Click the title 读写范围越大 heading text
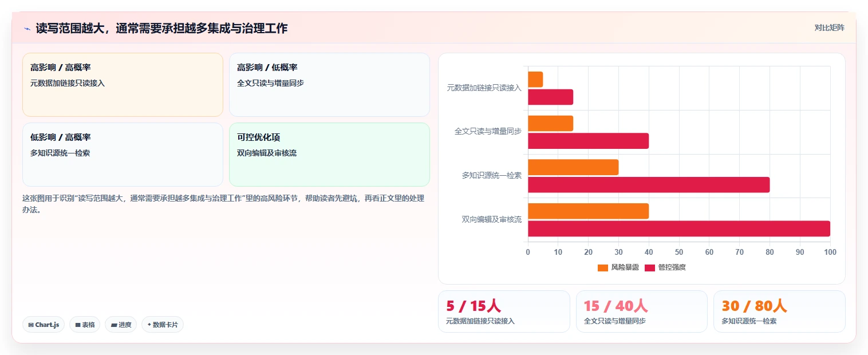 click(x=161, y=28)
